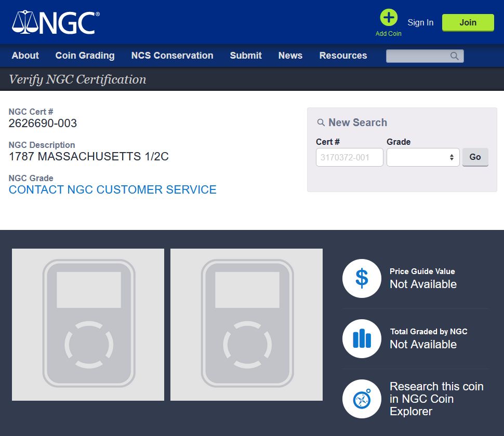Click the magnifier icon in the search bar
This screenshot has width=504, height=436.
454,56
